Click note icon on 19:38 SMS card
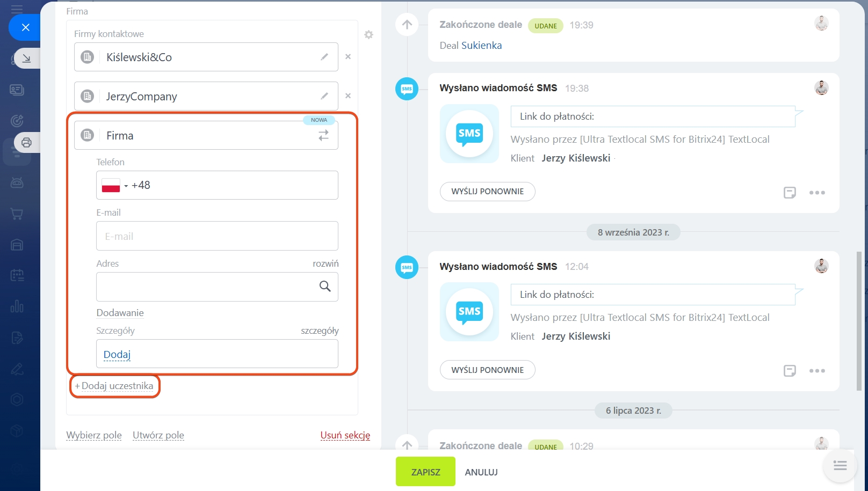The width and height of the screenshot is (868, 491). [790, 193]
